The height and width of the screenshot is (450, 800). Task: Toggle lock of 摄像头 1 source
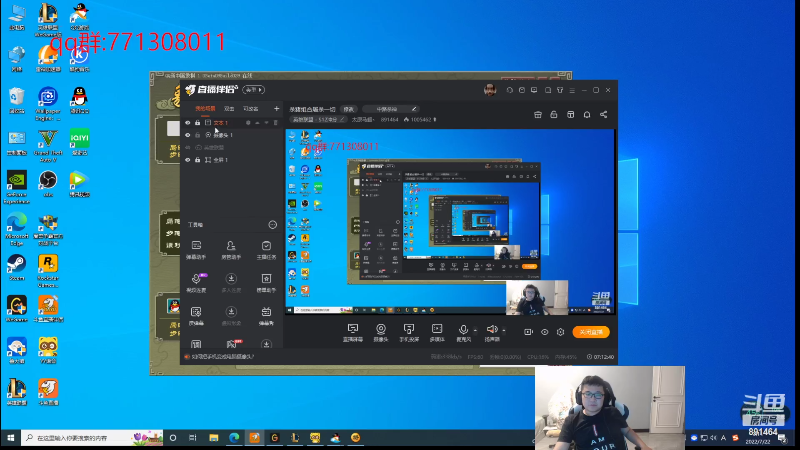(x=197, y=135)
